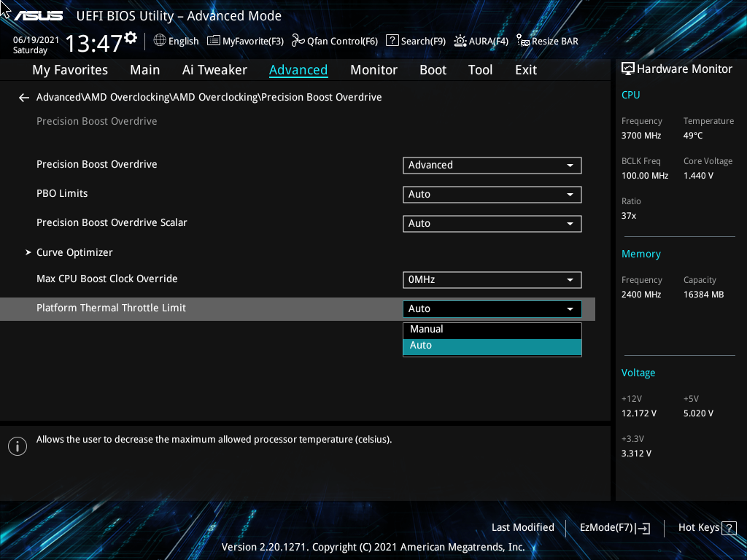Click the EzMode(F7) button
Screen dimensions: 747x560
(614, 527)
